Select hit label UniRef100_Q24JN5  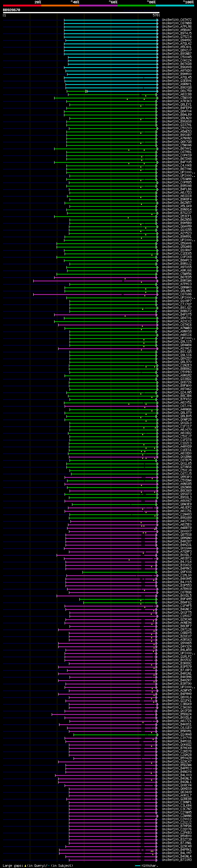[x=177, y=393]
